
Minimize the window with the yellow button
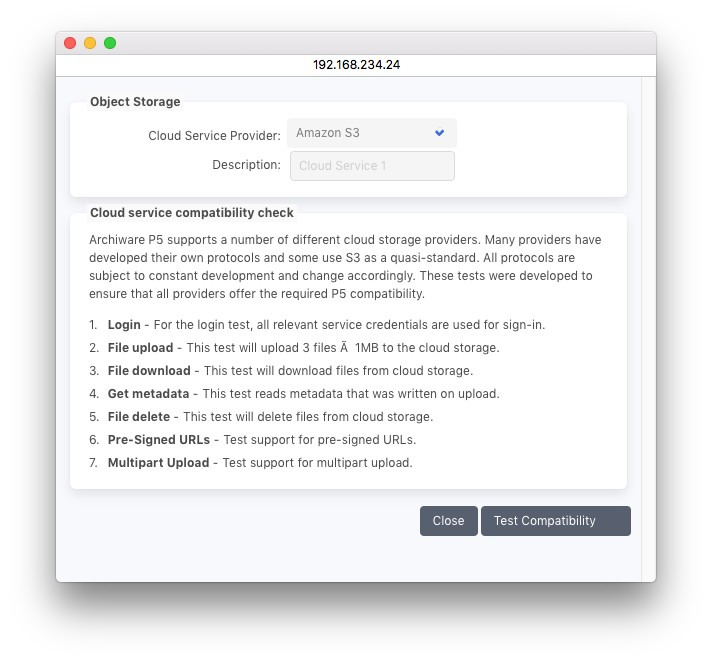click(90, 43)
